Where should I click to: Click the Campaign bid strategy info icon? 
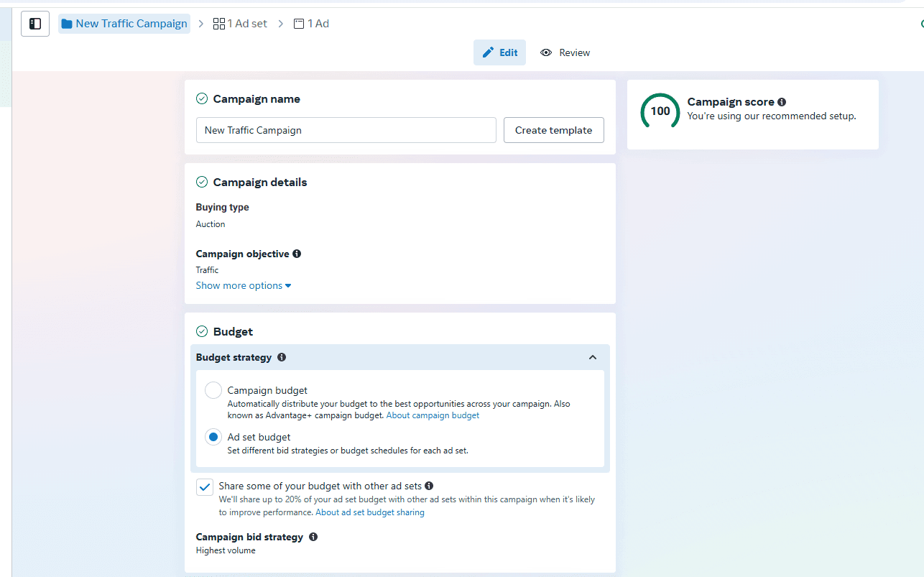pos(313,536)
